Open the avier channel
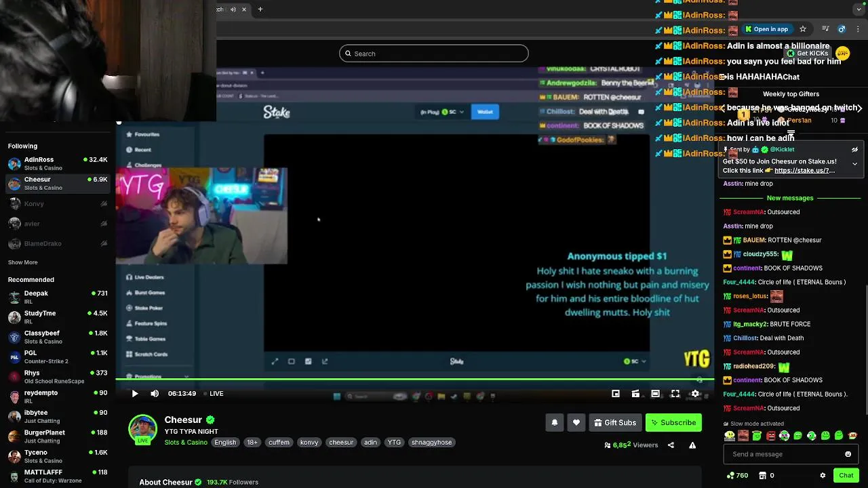868x488 pixels. pyautogui.click(x=58, y=224)
